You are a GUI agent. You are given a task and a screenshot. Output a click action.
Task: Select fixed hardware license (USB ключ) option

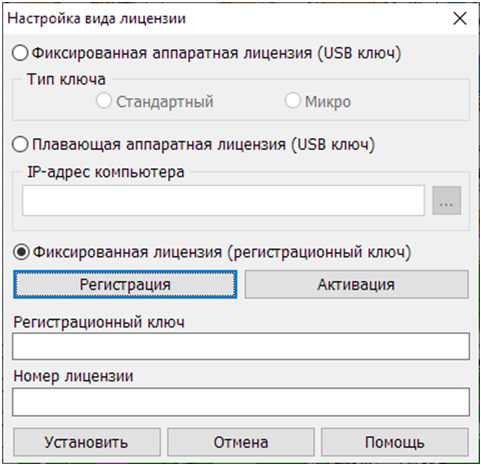pyautogui.click(x=20, y=53)
